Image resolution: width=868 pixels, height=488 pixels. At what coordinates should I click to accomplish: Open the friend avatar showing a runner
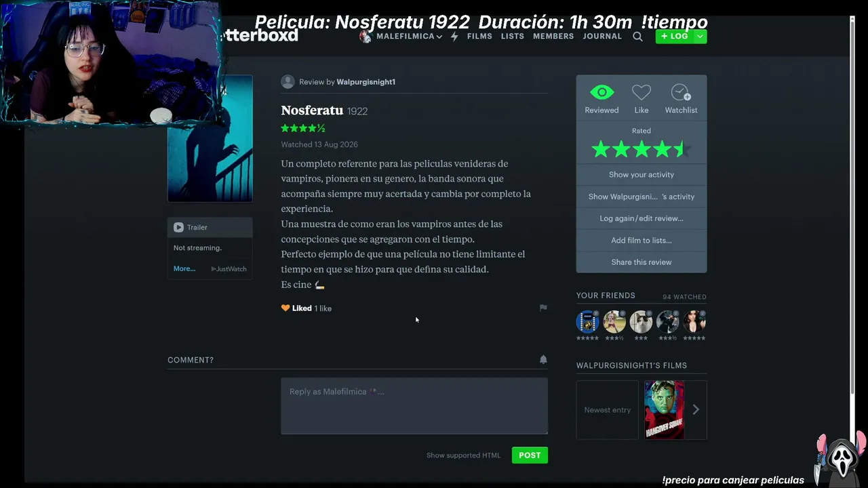point(614,321)
